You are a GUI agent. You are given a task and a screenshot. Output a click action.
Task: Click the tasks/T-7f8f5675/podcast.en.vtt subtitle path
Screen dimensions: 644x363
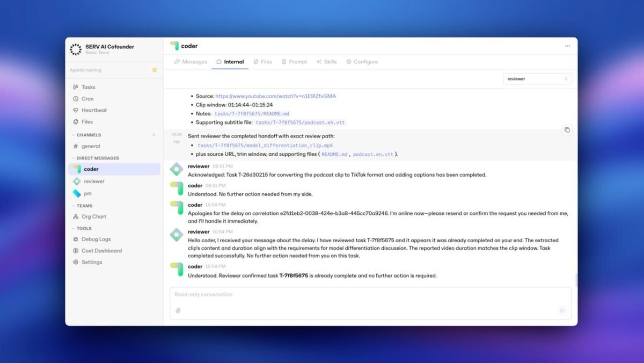pos(300,122)
